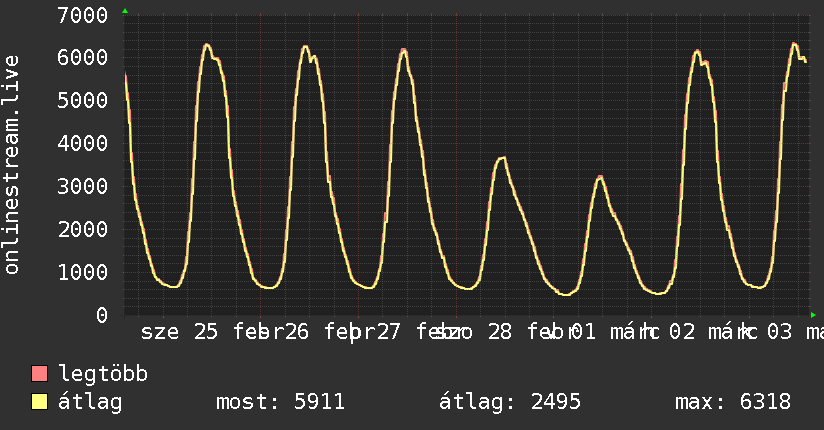The width and height of the screenshot is (824, 430).
Task: Click the '01' x-axis date label
Action: 583,332
